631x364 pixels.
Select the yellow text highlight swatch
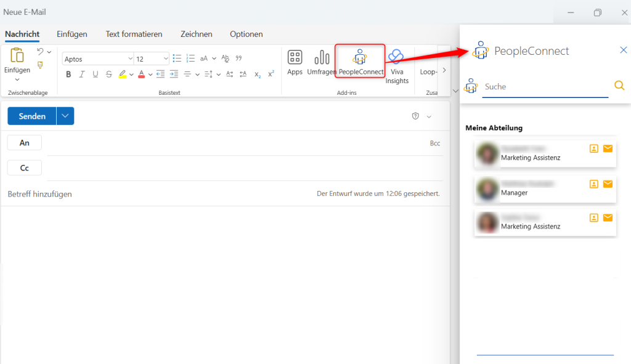pos(122,74)
